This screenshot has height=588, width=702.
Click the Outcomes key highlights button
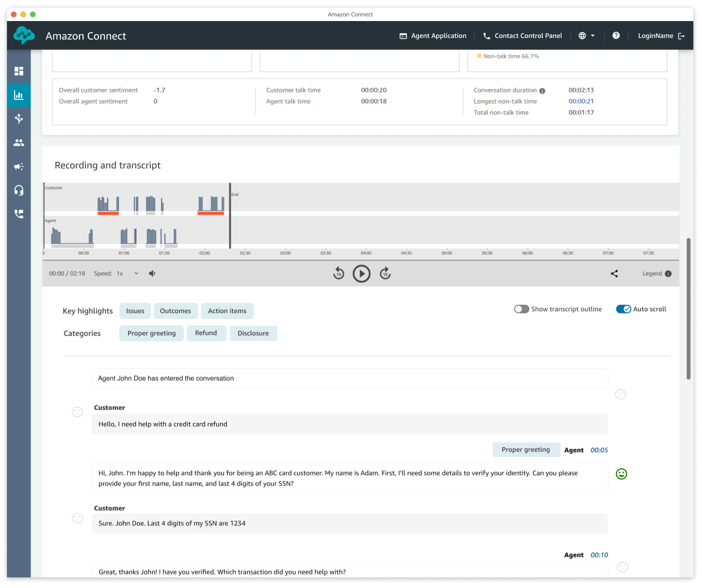tap(175, 311)
